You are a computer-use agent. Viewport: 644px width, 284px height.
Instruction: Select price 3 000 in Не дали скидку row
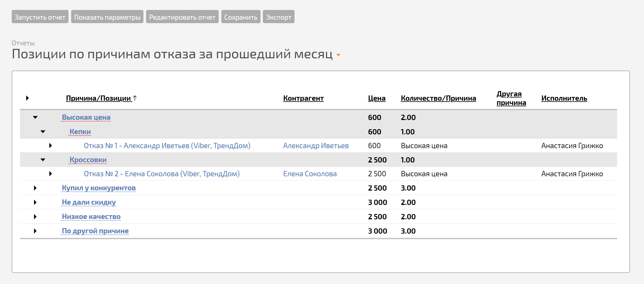(x=377, y=202)
